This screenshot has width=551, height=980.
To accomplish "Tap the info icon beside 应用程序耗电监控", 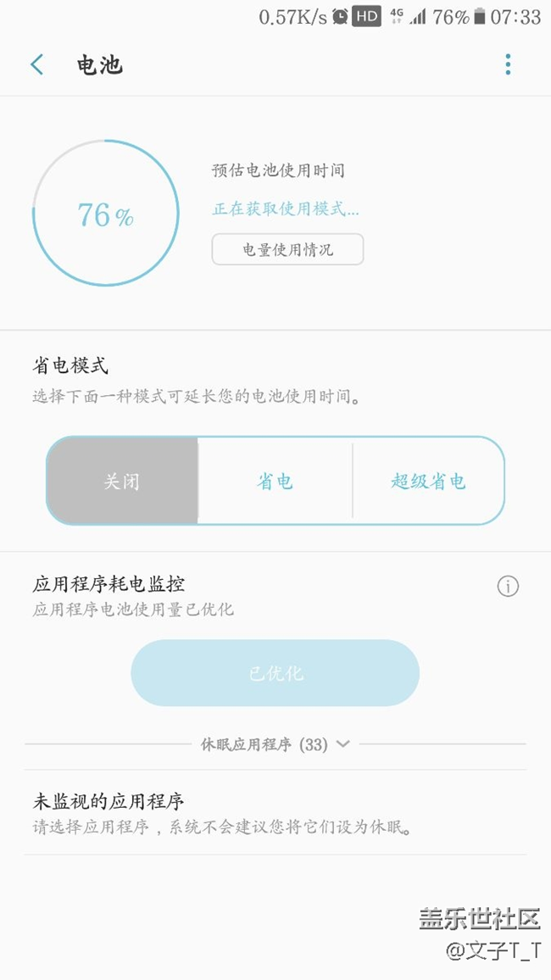I will point(507,586).
